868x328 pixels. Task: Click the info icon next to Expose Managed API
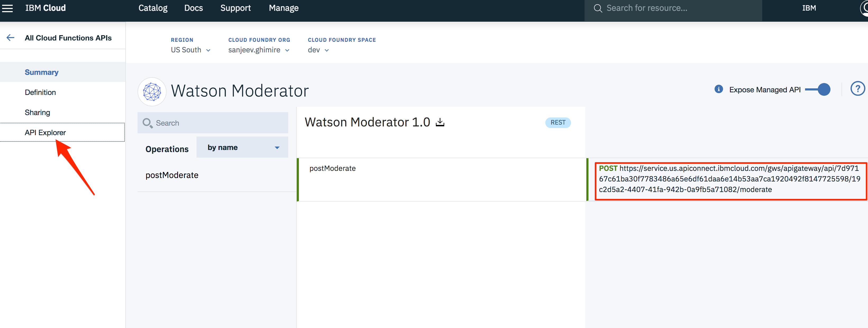pyautogui.click(x=718, y=89)
